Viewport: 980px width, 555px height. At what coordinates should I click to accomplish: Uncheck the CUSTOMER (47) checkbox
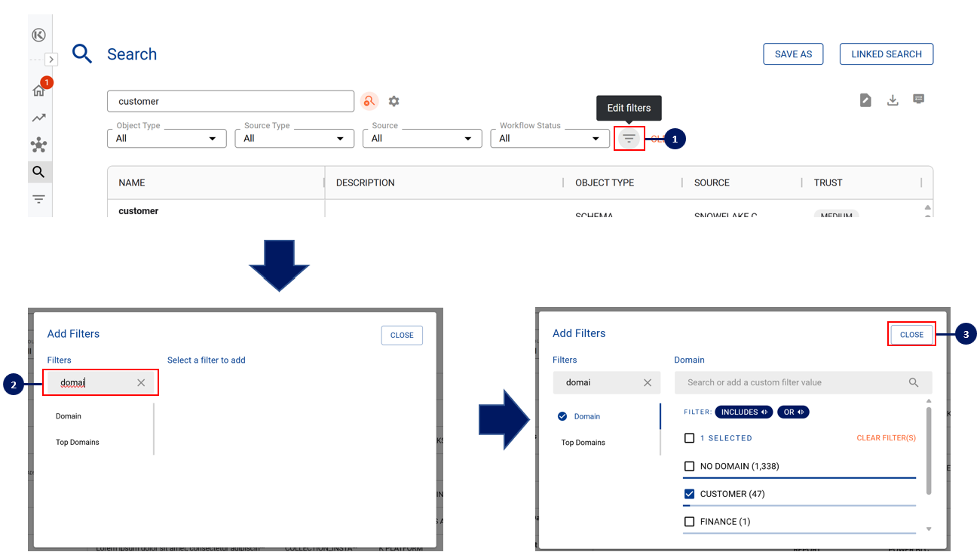click(x=689, y=494)
